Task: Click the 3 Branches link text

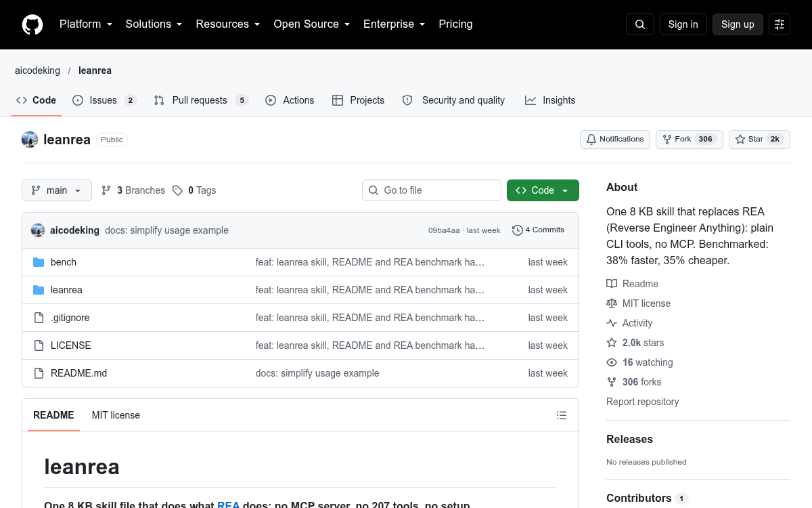Action: (x=141, y=190)
